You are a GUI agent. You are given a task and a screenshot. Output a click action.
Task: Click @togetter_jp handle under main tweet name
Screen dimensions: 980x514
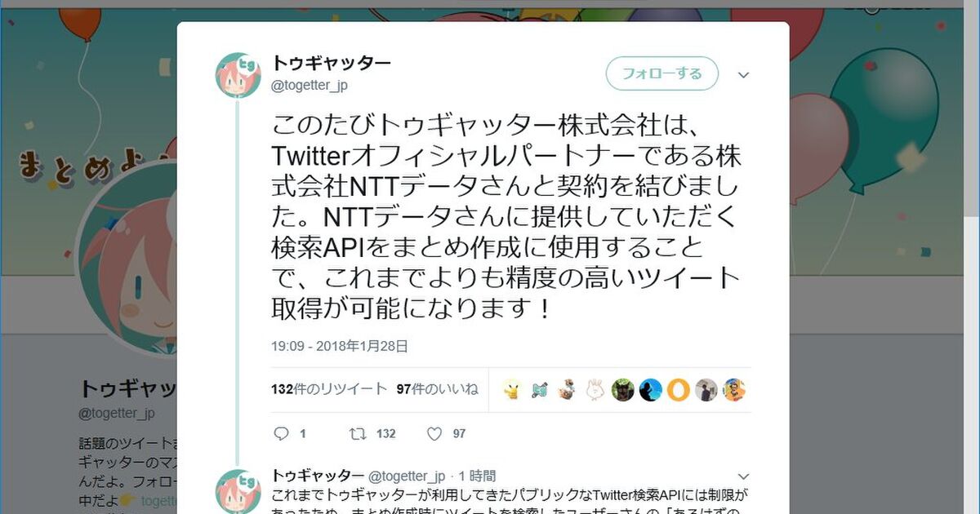tap(310, 85)
